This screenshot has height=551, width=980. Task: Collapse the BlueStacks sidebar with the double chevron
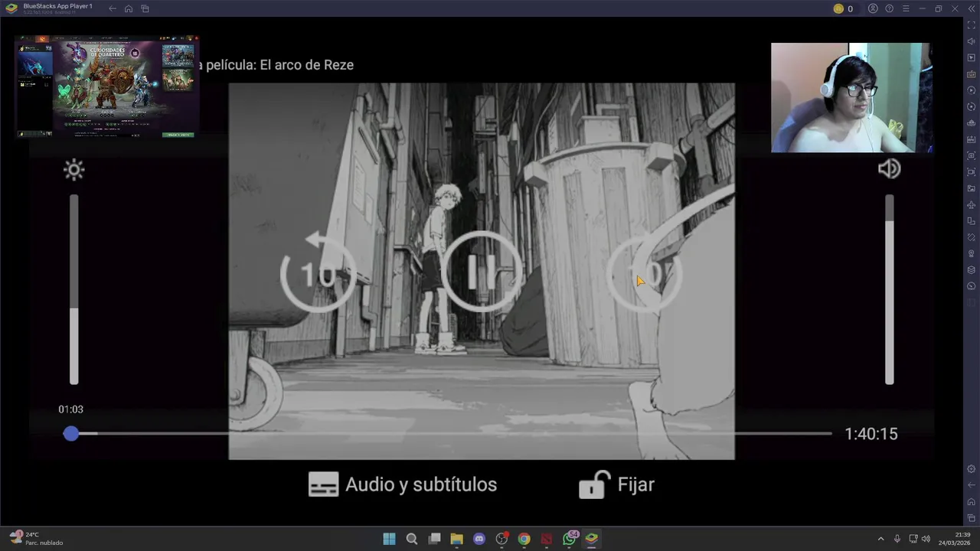[972, 8]
